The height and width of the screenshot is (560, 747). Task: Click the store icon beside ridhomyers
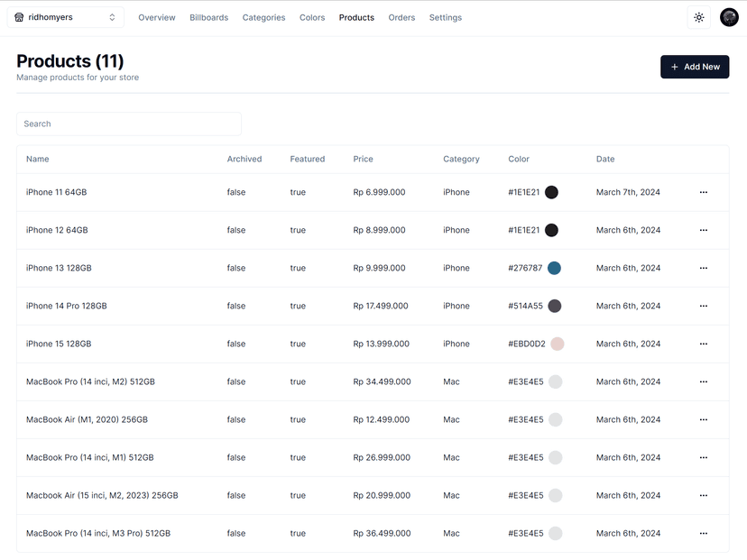click(19, 17)
